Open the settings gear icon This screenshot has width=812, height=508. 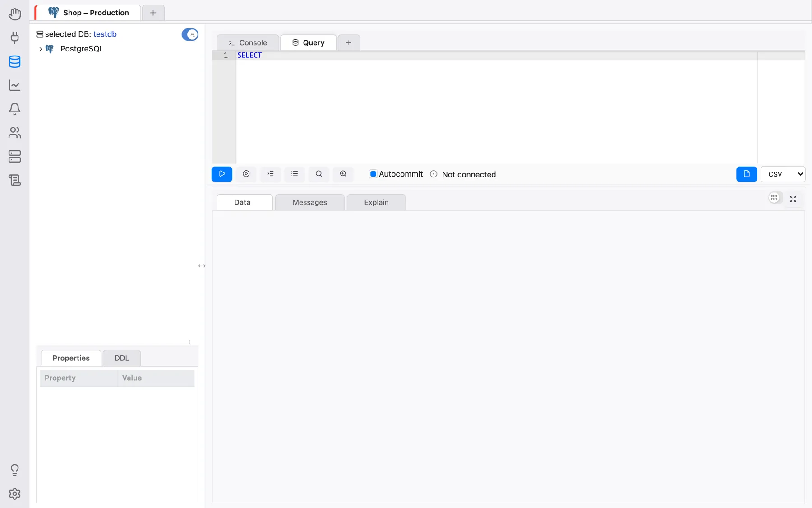click(14, 494)
